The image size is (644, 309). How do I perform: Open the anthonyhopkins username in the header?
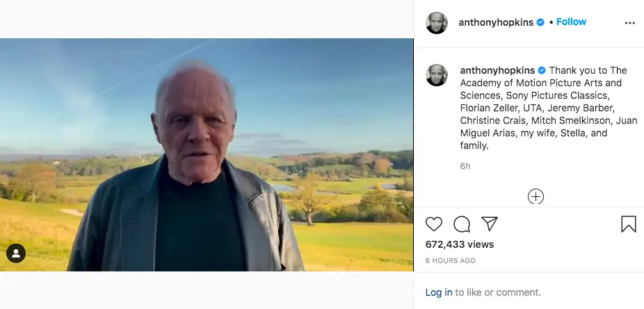click(x=495, y=22)
